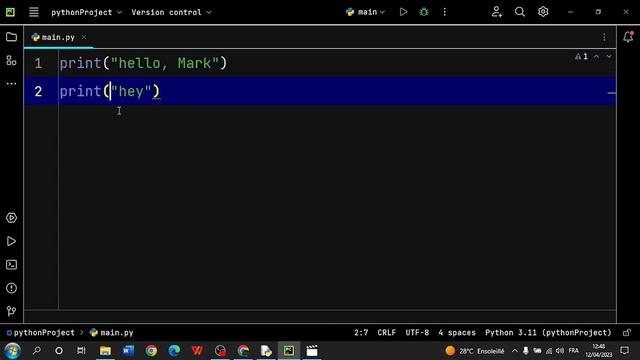The image size is (640, 360).
Task: Open the Notifications bell
Action: 628,37
